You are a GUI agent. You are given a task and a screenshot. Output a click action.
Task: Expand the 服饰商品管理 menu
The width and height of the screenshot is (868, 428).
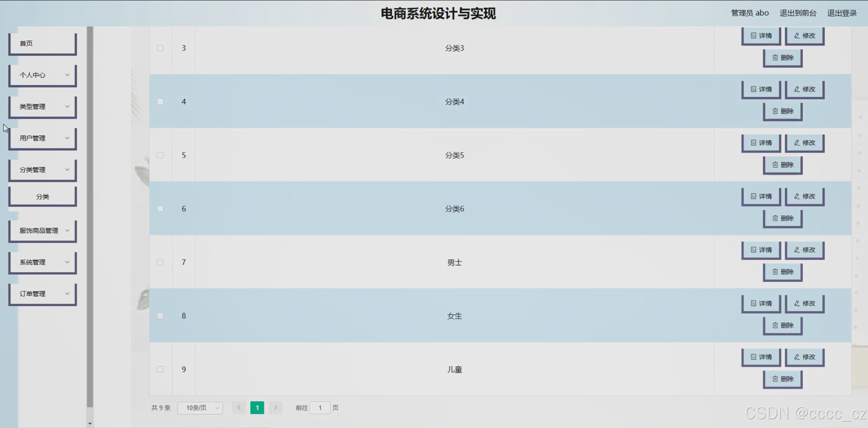tap(43, 231)
